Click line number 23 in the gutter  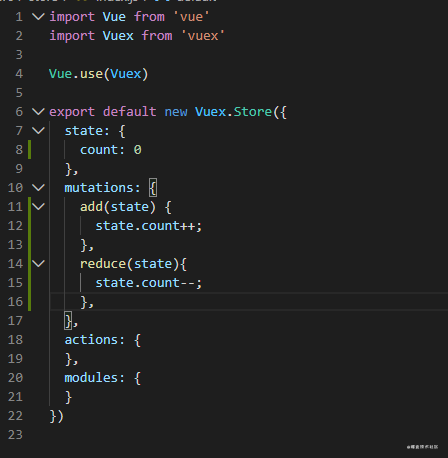(x=15, y=435)
